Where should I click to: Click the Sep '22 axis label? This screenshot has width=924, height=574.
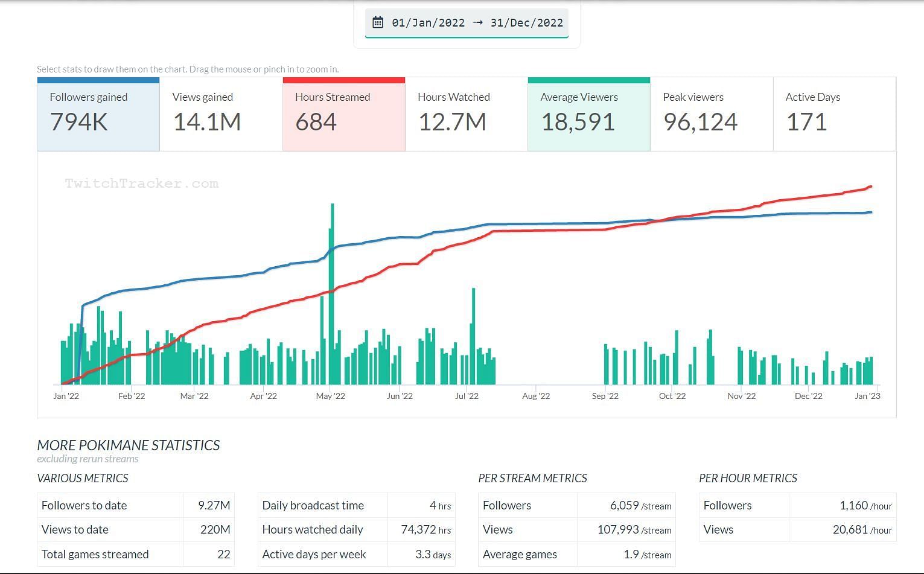[x=605, y=396]
